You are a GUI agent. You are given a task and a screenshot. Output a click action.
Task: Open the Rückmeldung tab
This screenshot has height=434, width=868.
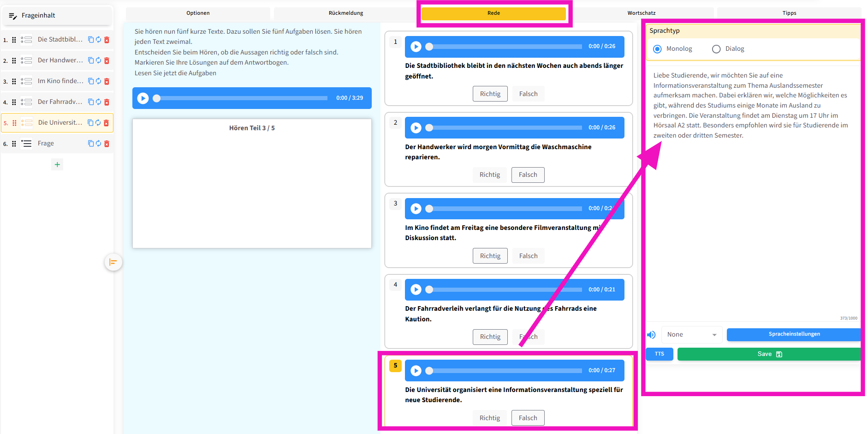[x=345, y=13]
